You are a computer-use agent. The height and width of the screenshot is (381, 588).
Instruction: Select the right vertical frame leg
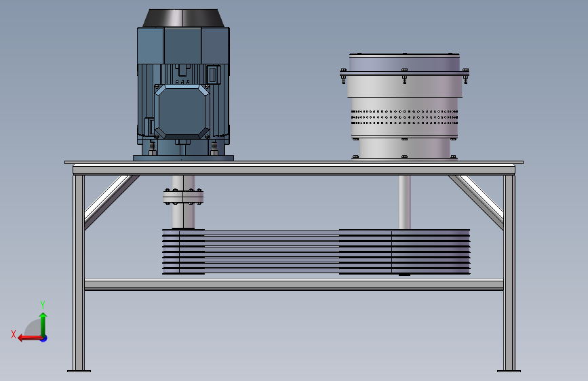click(509, 273)
